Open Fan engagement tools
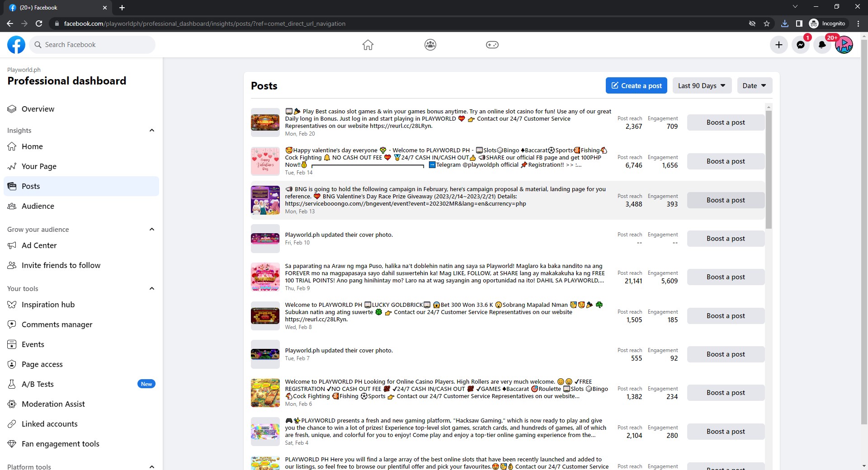Screen dimensions: 868x470 (81, 444)
